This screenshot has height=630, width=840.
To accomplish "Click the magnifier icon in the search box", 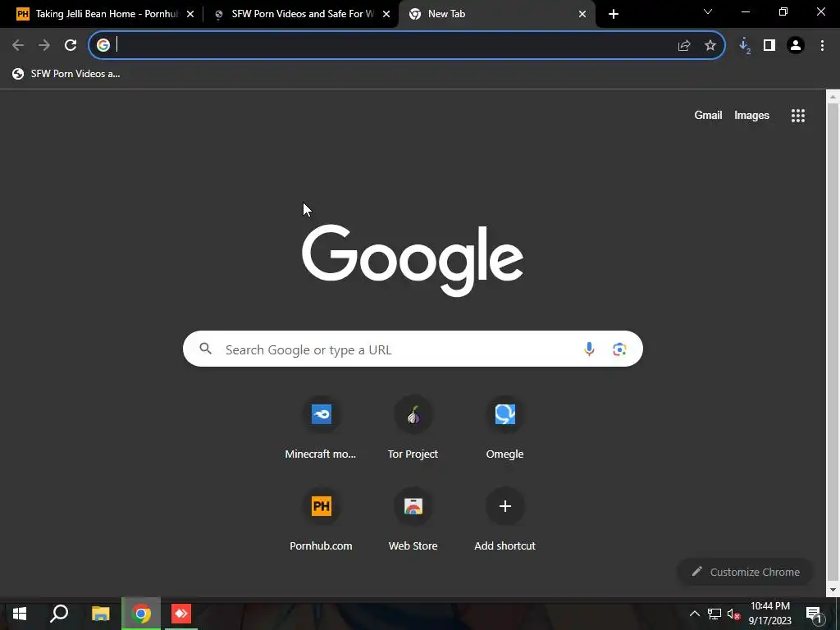I will (x=206, y=349).
